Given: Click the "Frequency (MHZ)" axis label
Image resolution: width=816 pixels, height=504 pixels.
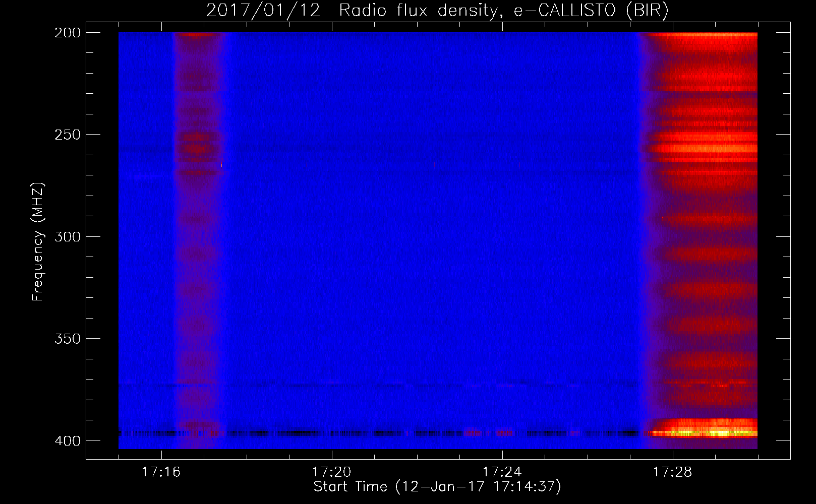Looking at the screenshot, I should 38,242.
